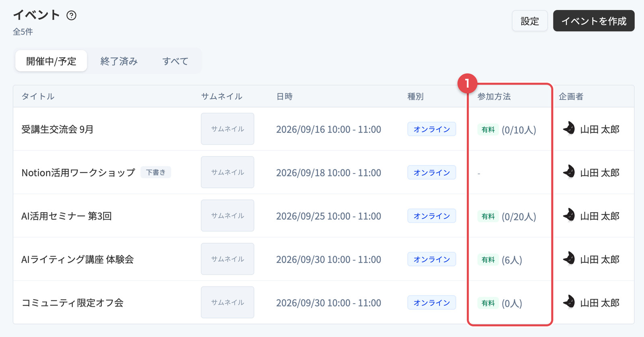Click 山田 太郎 name in Notion活用ワークショップ row
Screen dimensions: 644x337
[600, 173]
